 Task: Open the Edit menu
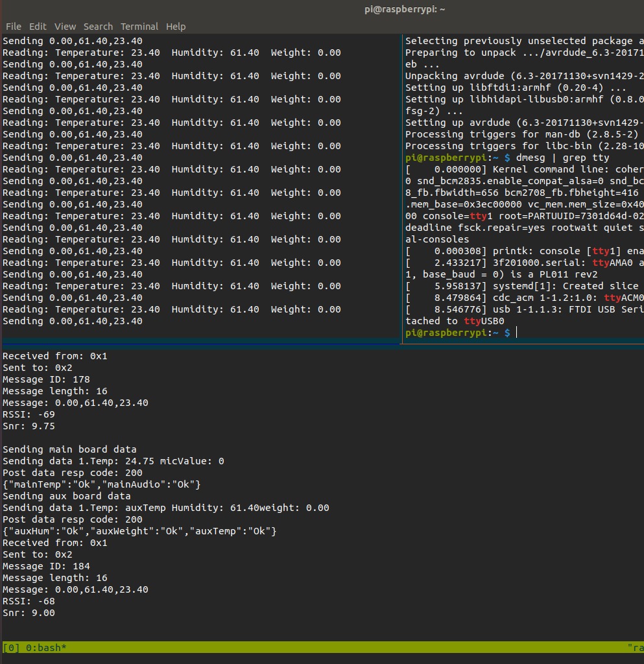(x=38, y=27)
